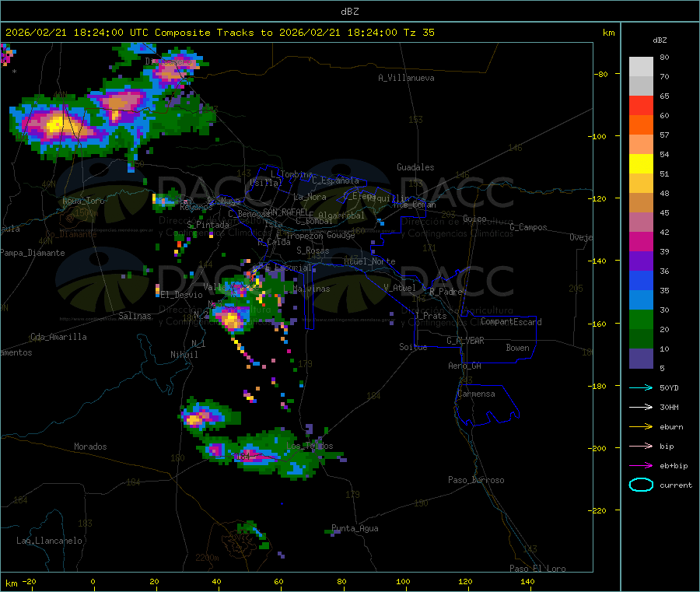Screen dimensions: 700x592
Task: Click the 'Tz 35' header text
Action: tap(418, 33)
